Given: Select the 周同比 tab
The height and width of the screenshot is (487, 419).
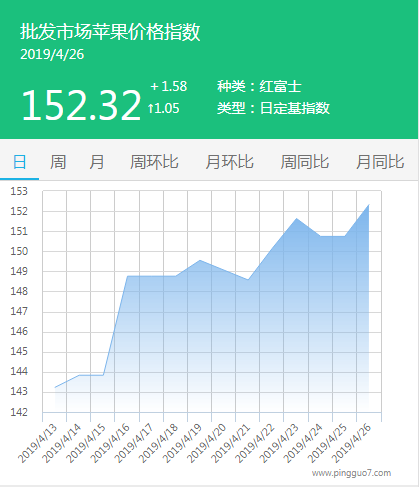Looking at the screenshot, I should coord(305,162).
